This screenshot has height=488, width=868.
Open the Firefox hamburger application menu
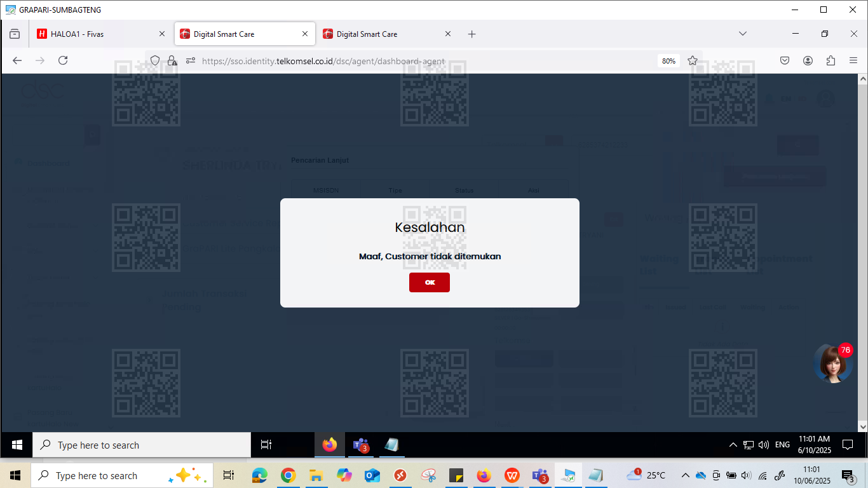click(853, 60)
